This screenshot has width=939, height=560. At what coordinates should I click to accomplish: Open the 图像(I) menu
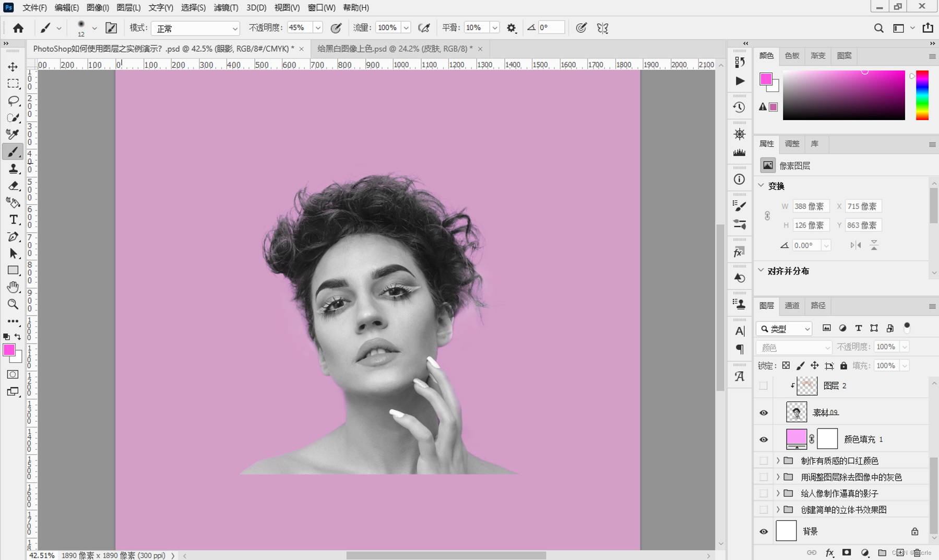point(98,7)
